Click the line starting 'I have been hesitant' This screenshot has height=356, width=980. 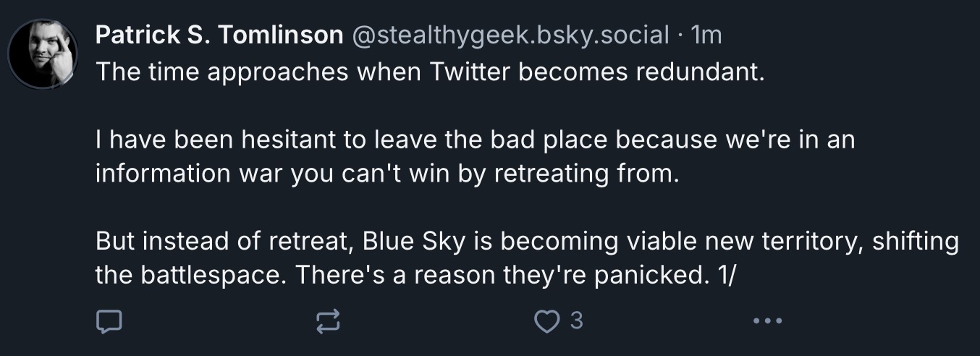[x=475, y=139]
